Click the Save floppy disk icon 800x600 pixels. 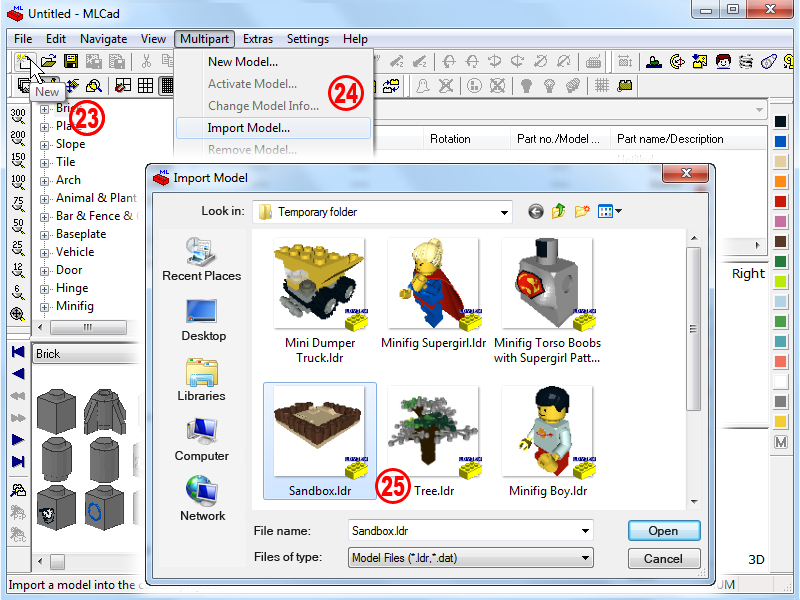71,62
